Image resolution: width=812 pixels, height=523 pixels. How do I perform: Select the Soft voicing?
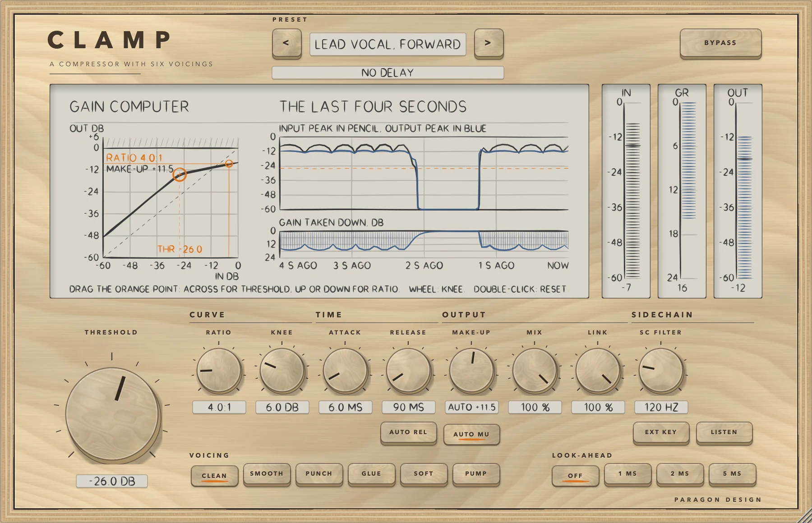(x=424, y=474)
